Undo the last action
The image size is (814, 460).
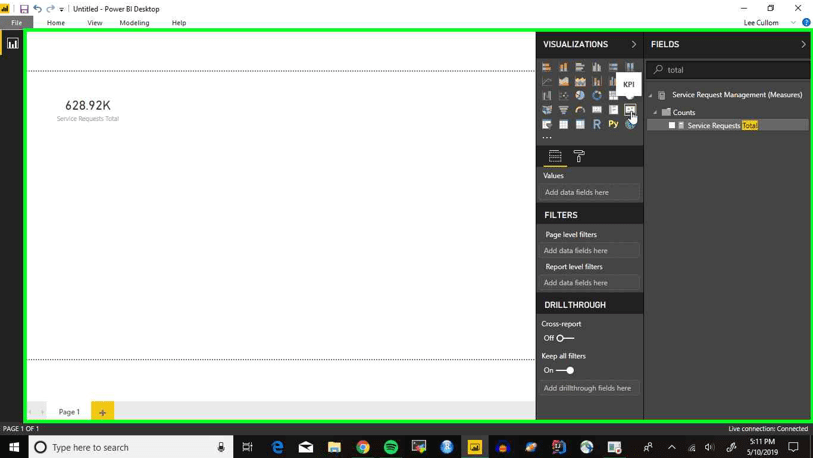(37, 9)
